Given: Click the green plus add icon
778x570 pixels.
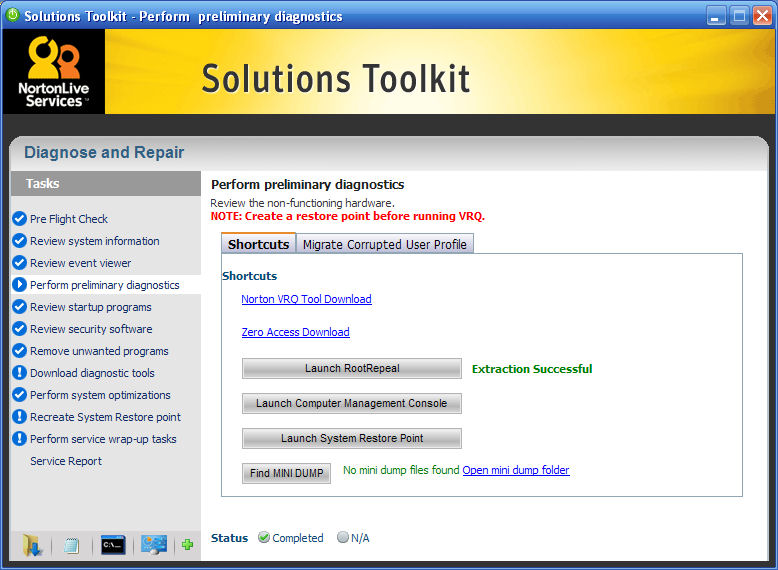Looking at the screenshot, I should pyautogui.click(x=188, y=545).
